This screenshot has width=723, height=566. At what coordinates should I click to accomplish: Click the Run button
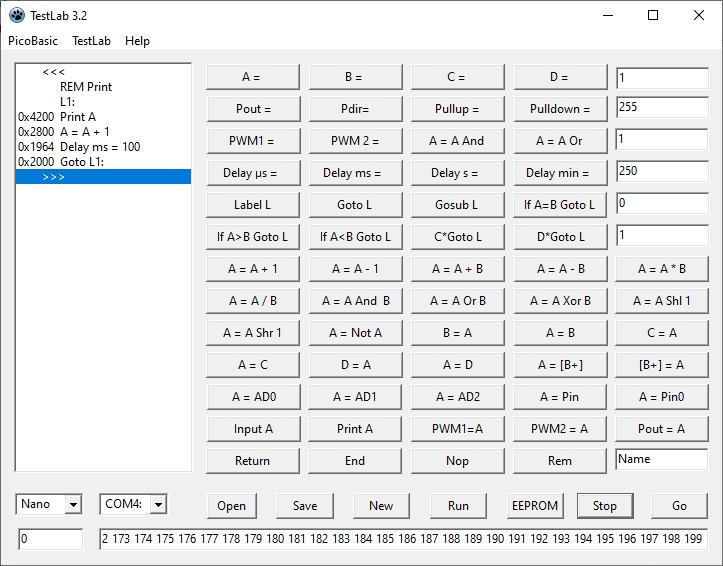pos(458,505)
